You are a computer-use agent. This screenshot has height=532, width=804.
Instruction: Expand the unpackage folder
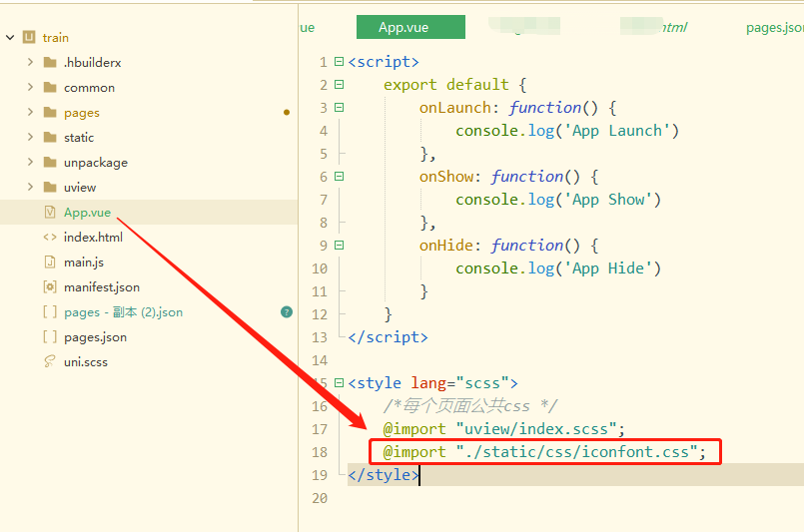pos(30,162)
